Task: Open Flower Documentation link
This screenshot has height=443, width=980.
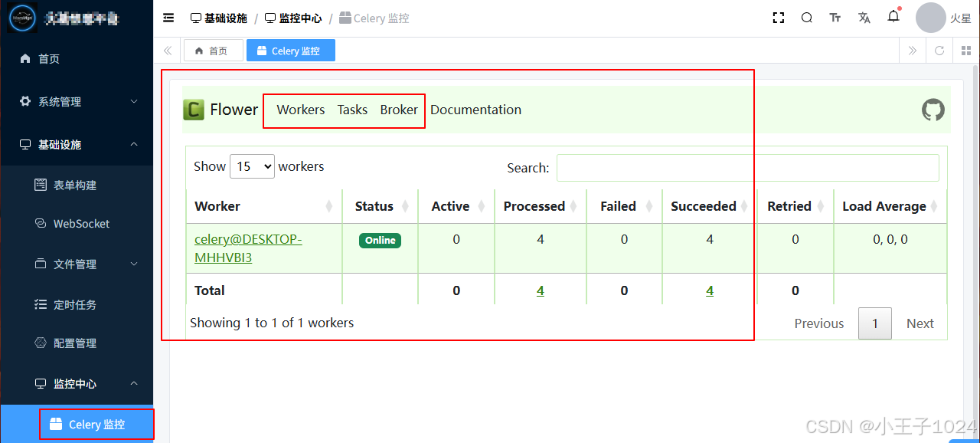Action: (x=475, y=110)
